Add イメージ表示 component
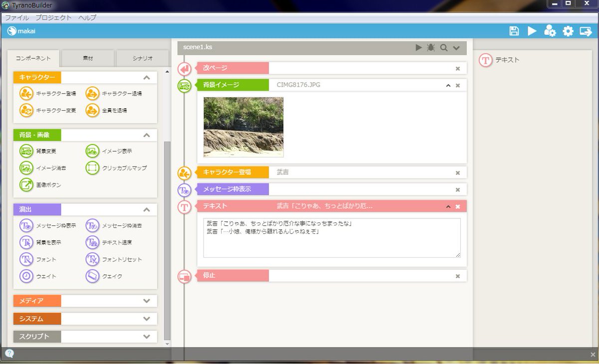 click(109, 151)
